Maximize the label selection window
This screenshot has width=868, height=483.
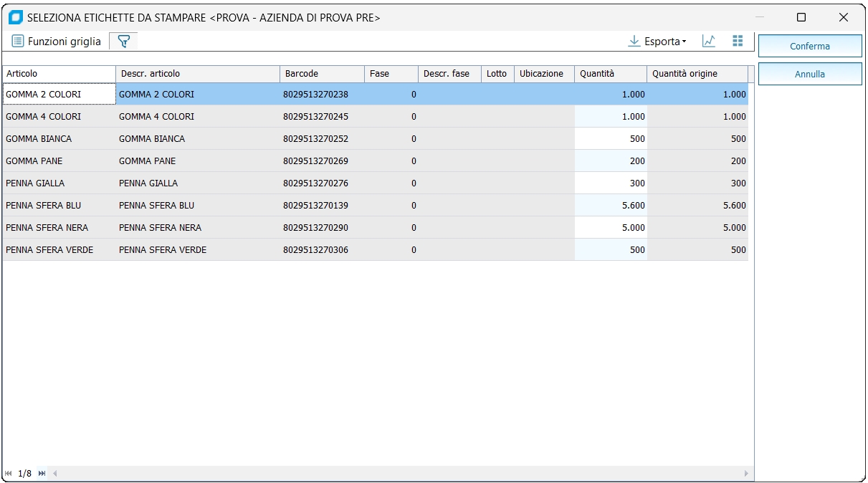click(801, 17)
